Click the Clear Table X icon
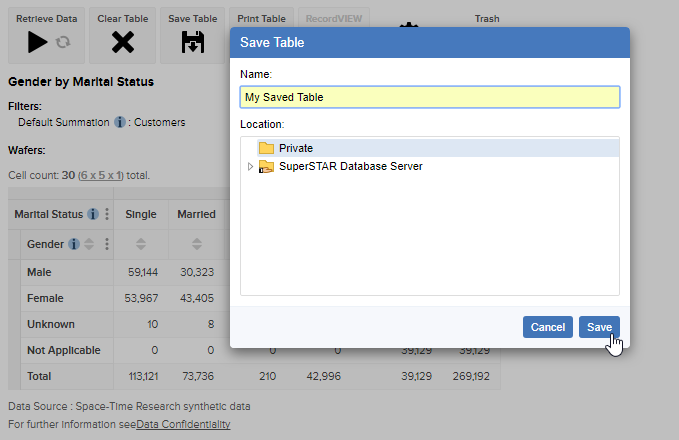 point(122,42)
